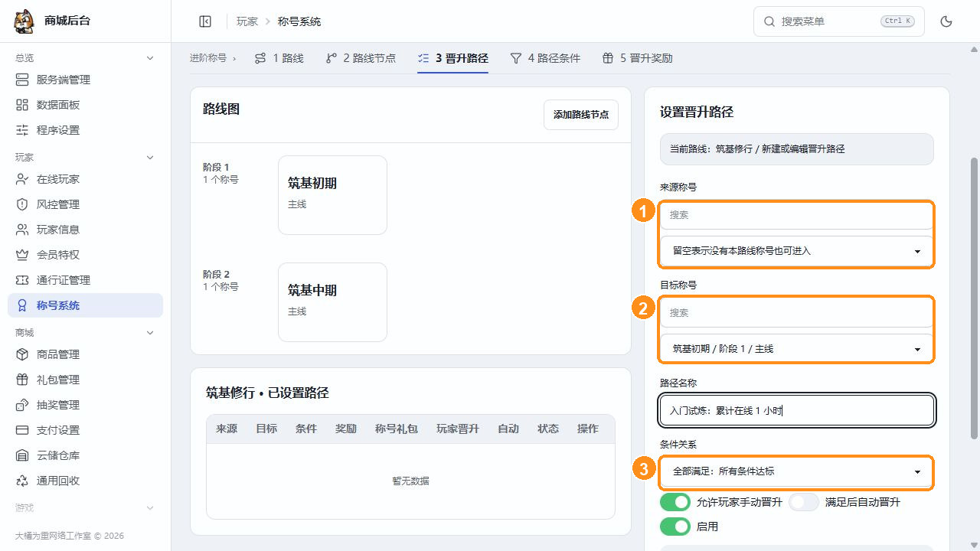Click the 玩家晋升 column header
This screenshot has width=980, height=551.
(458, 429)
